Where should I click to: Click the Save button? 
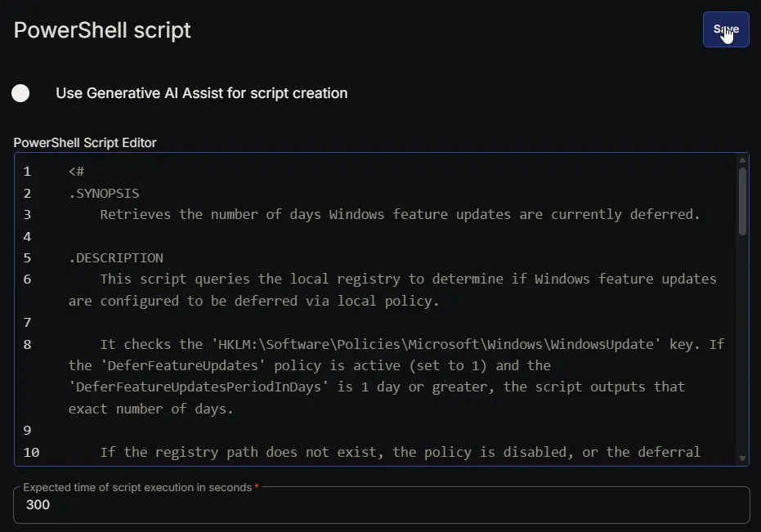pyautogui.click(x=725, y=29)
